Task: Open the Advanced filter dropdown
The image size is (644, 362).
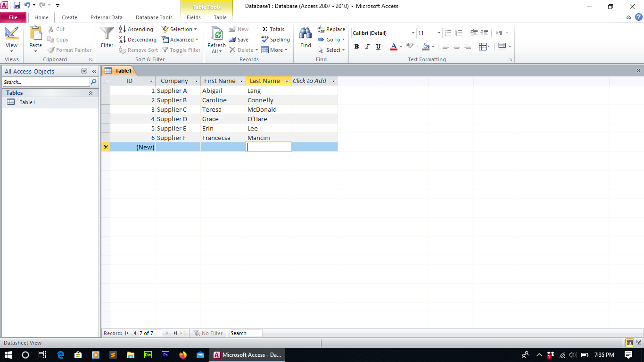Action: 181,40
